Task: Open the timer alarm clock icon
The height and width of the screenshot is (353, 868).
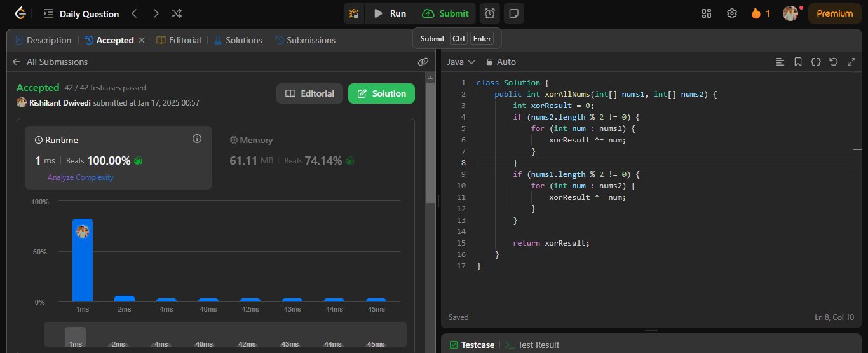Action: [x=489, y=13]
